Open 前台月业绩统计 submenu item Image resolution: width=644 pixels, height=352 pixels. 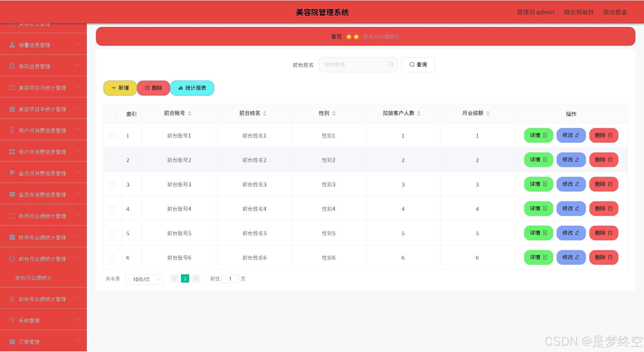pos(33,278)
